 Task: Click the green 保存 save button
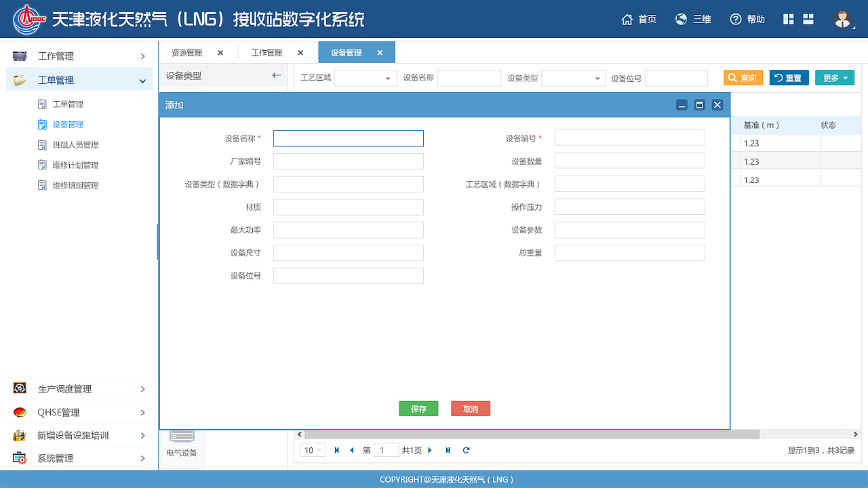click(418, 409)
